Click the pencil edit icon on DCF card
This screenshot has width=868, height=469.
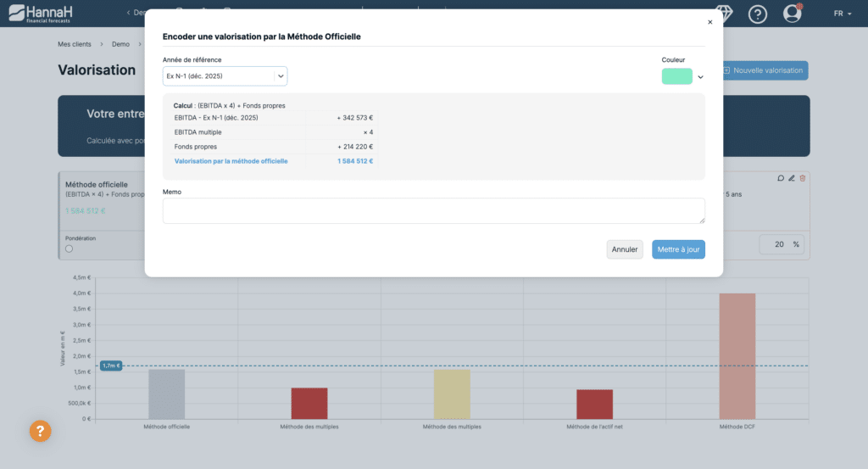792,178
